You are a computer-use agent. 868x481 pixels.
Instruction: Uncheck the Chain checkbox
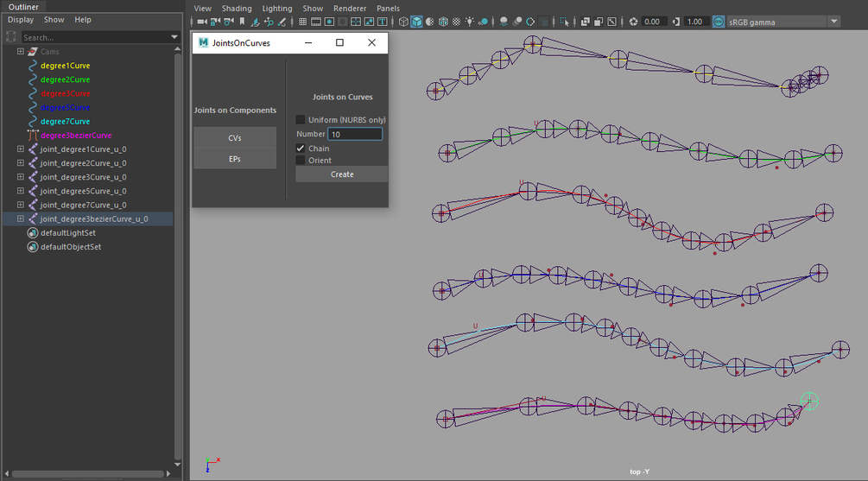click(300, 149)
